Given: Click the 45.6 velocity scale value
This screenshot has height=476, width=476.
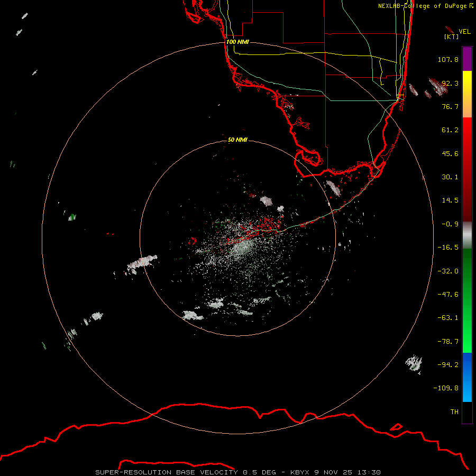Looking at the screenshot, I should click(450, 153).
